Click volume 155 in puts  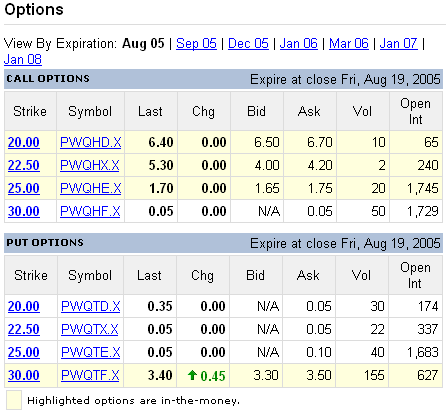pyautogui.click(x=374, y=375)
